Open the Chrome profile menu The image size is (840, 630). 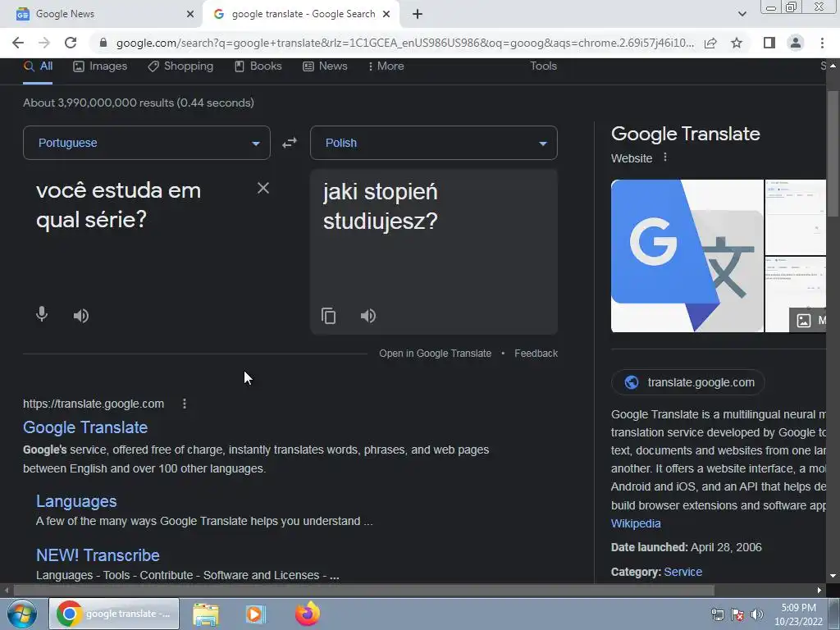796,43
